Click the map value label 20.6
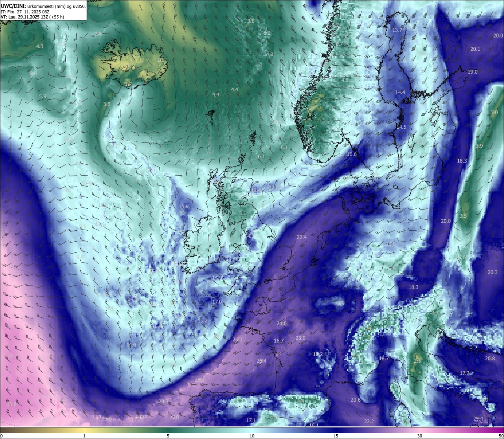This screenshot has width=504, height=439. tap(356, 400)
